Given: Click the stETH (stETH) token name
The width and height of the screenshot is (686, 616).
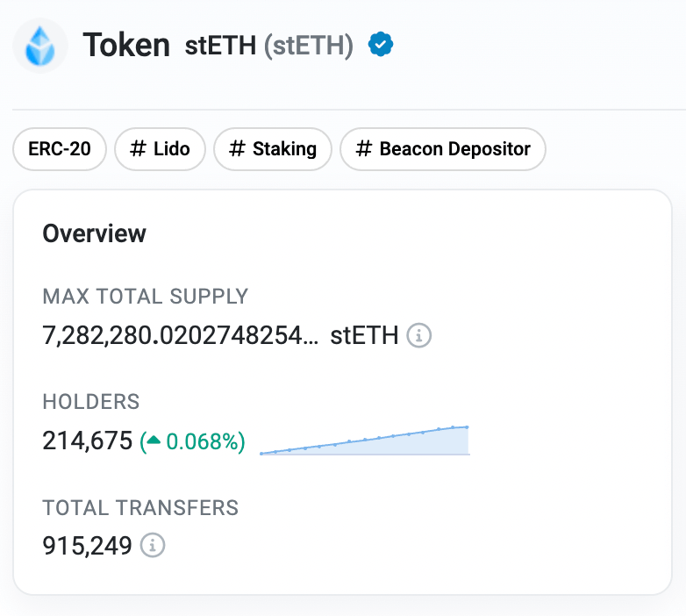Looking at the screenshot, I should click(269, 45).
